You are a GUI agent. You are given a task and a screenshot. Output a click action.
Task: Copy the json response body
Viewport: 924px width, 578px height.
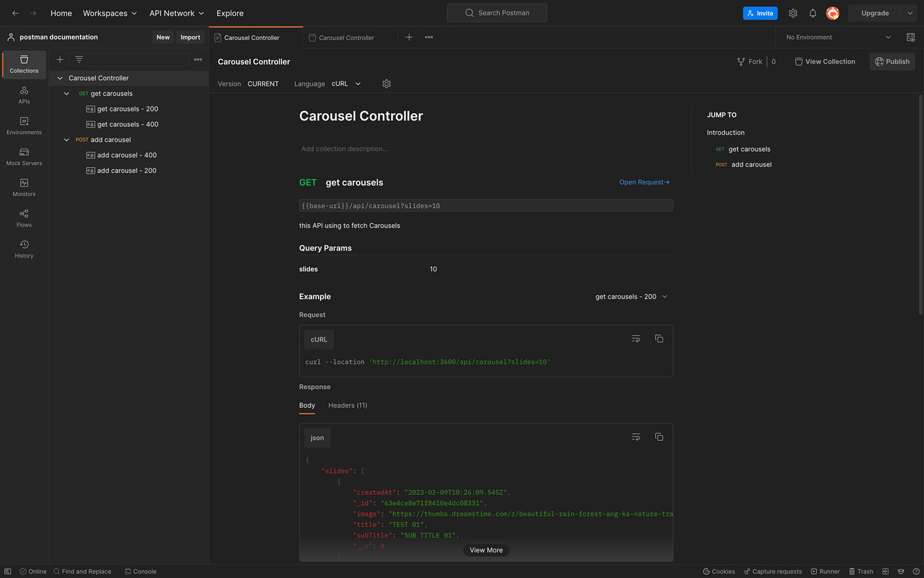659,436
